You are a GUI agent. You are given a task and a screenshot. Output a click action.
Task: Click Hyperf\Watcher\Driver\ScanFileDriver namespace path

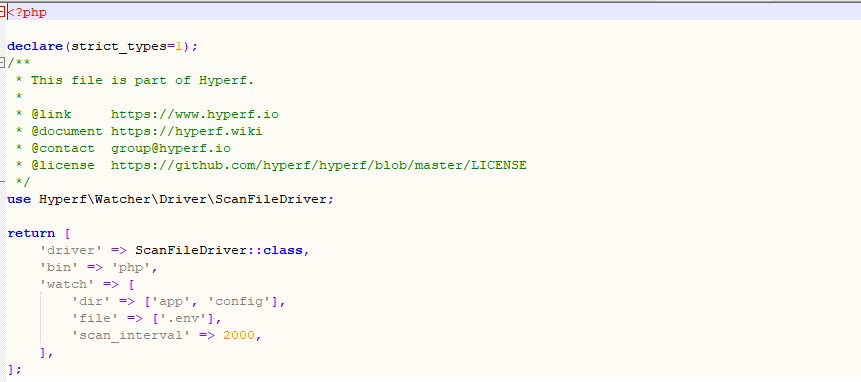183,199
